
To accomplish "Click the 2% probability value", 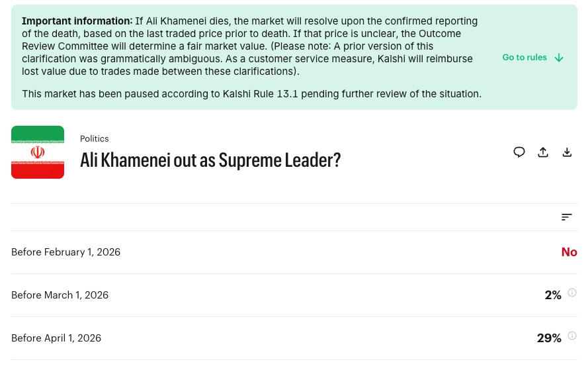I will [x=553, y=295].
